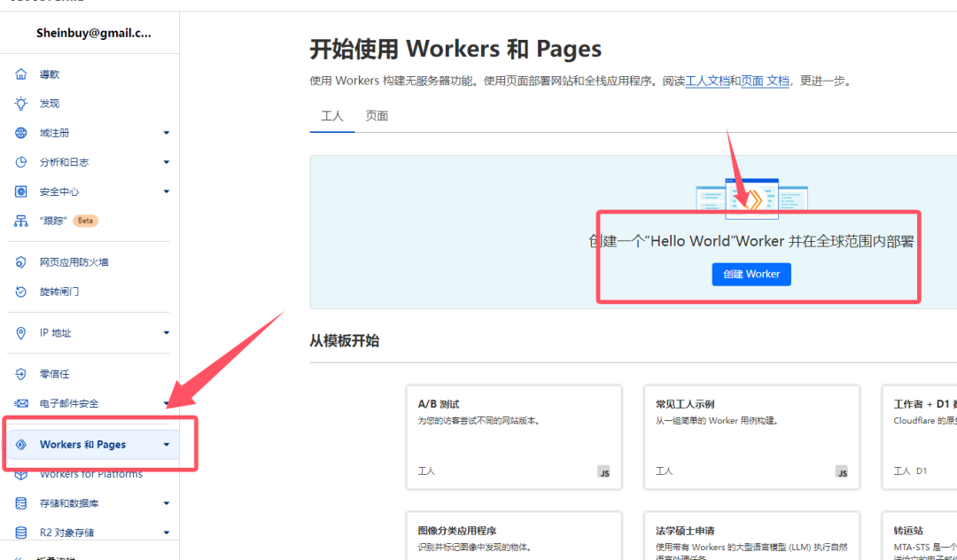Click the Beta badge next to 跟踪
This screenshot has width=957, height=560.
coord(85,221)
